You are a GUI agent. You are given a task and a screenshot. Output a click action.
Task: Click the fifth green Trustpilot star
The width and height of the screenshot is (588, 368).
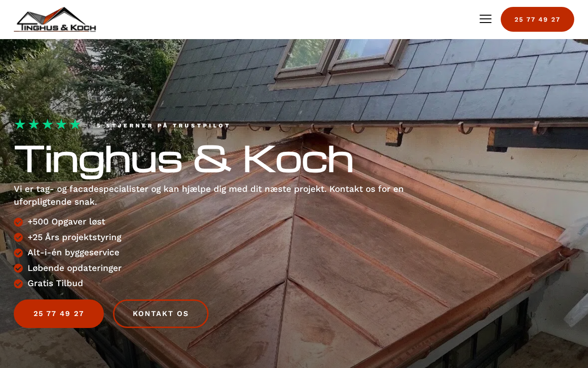click(x=75, y=124)
